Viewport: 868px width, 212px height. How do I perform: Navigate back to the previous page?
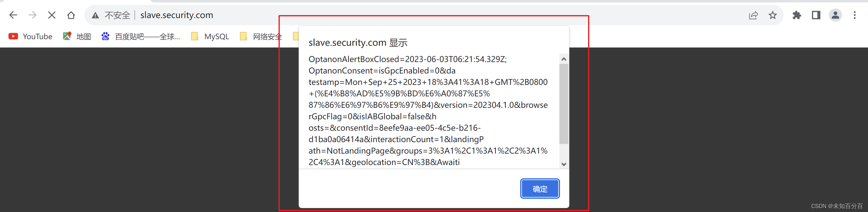click(13, 15)
